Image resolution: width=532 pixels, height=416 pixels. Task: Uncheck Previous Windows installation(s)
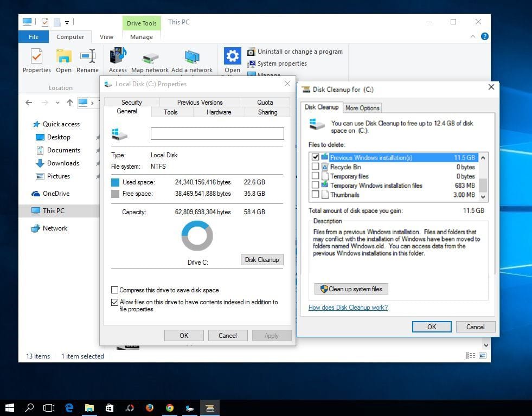point(315,157)
